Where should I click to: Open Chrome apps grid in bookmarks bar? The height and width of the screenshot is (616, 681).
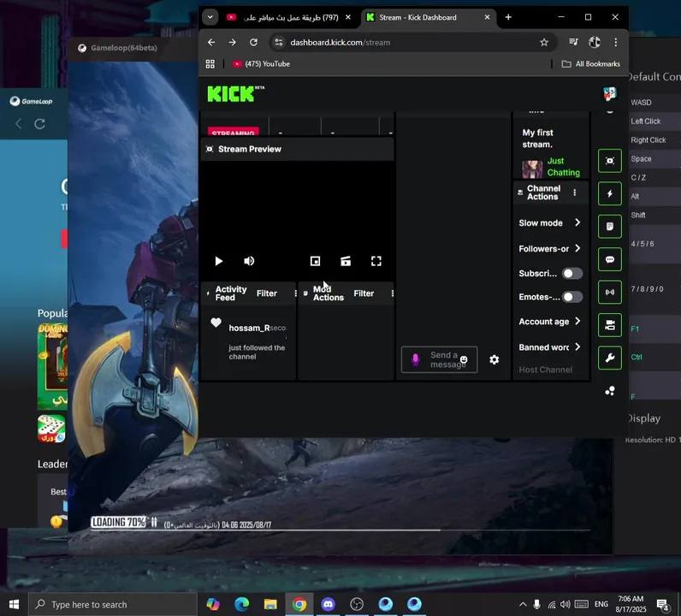(210, 64)
